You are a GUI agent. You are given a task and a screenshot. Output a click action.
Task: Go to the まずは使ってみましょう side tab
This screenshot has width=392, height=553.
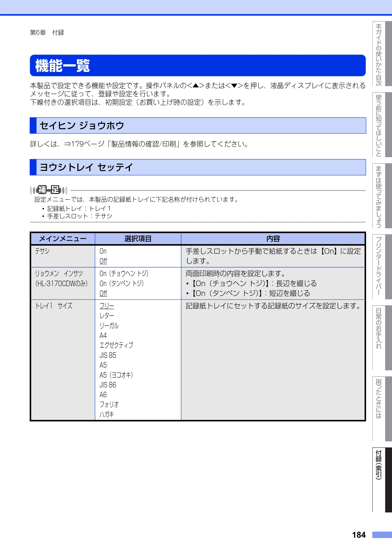click(382, 196)
